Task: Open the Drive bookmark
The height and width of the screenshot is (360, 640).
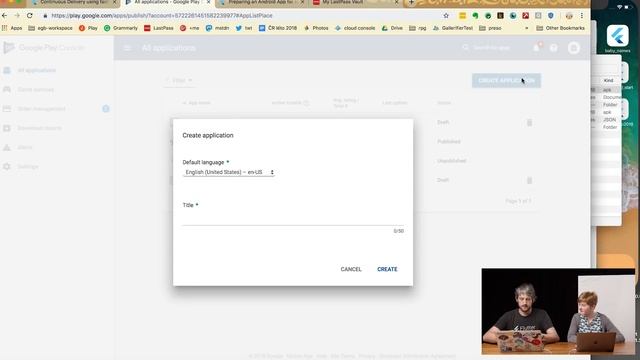Action: [x=392, y=28]
